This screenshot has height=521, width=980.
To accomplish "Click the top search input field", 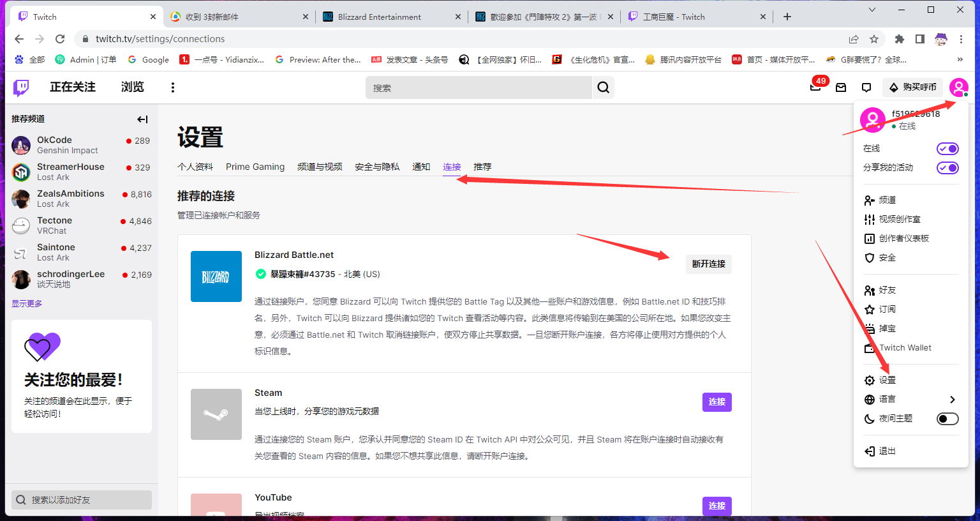I will 479,88.
